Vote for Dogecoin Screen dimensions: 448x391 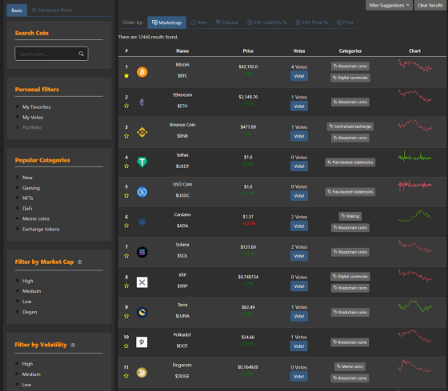tap(299, 376)
